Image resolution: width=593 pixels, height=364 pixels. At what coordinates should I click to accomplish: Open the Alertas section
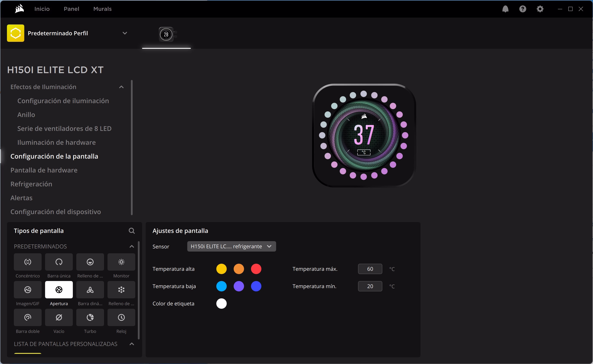(x=21, y=198)
